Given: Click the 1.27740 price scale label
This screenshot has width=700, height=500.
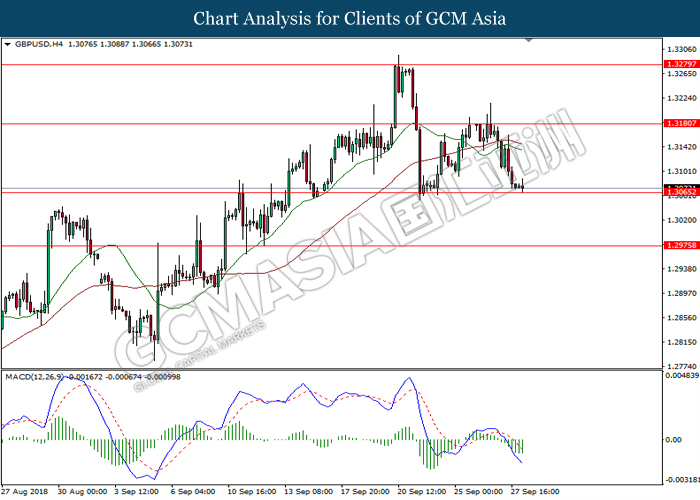Looking at the screenshot, I should tap(682, 367).
